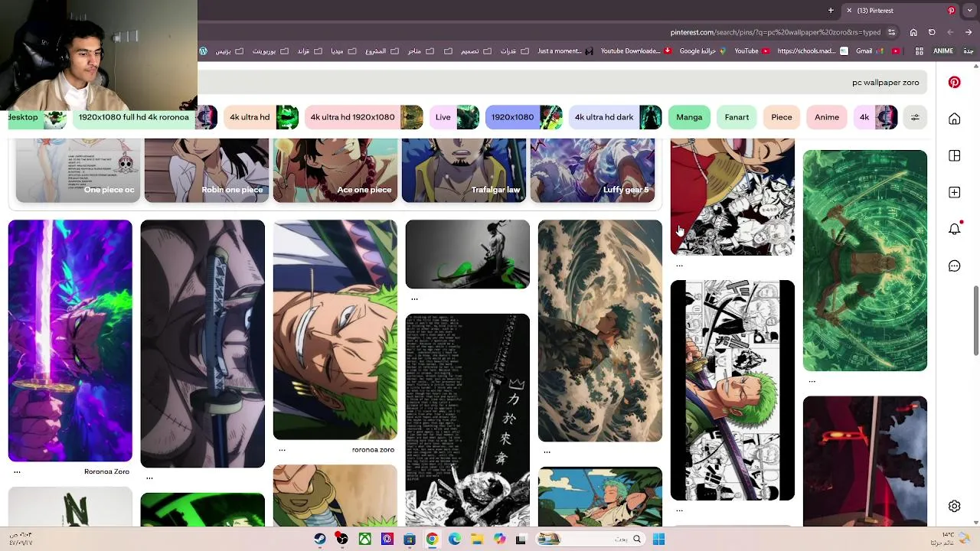Open the search filters icon
This screenshot has height=551, width=980.
coord(915,117)
